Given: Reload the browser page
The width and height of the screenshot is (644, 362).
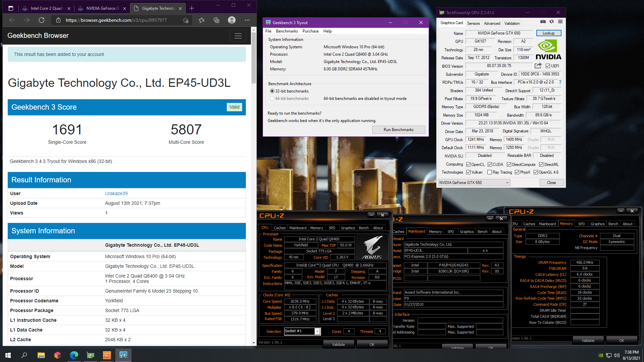Looking at the screenshot, I should pos(42,20).
